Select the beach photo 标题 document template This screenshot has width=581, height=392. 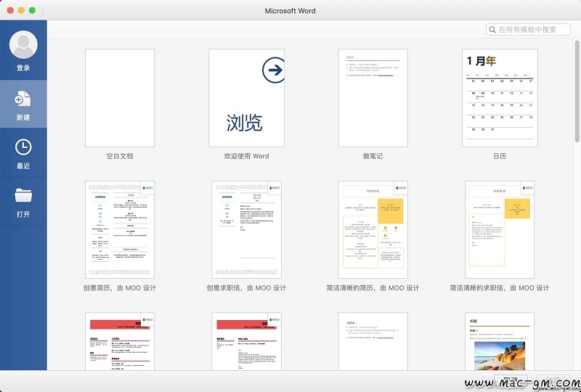(x=500, y=341)
